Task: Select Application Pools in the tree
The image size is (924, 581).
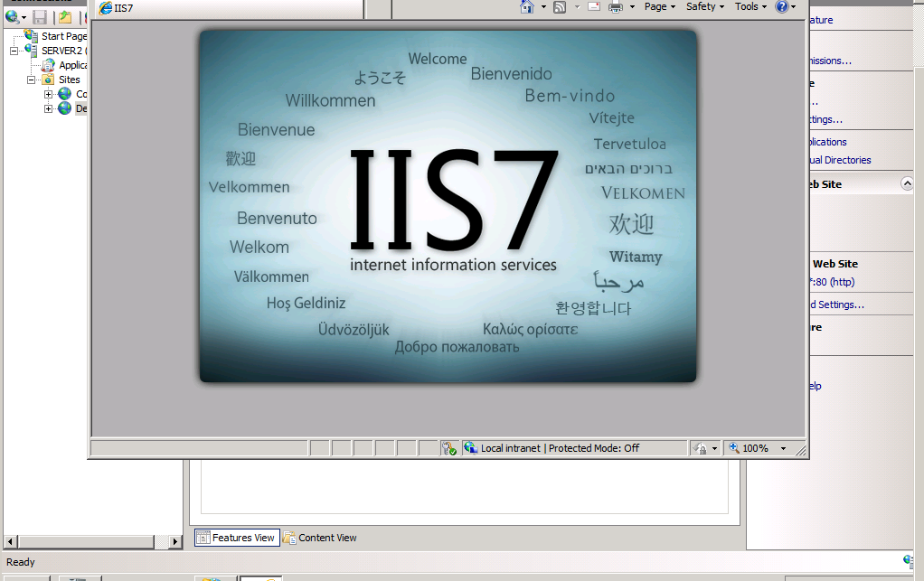Action: click(72, 65)
